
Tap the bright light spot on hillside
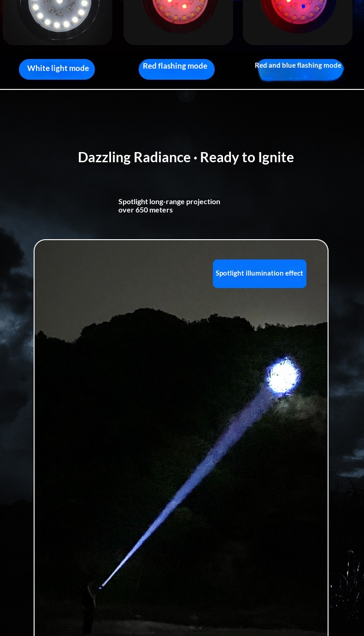(283, 376)
